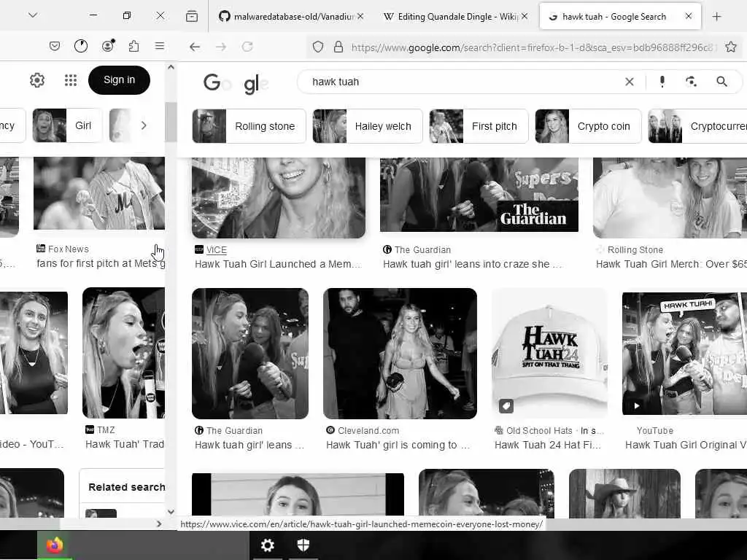
Task: Click the horizontal scrollbar right arrow
Action: tap(159, 524)
